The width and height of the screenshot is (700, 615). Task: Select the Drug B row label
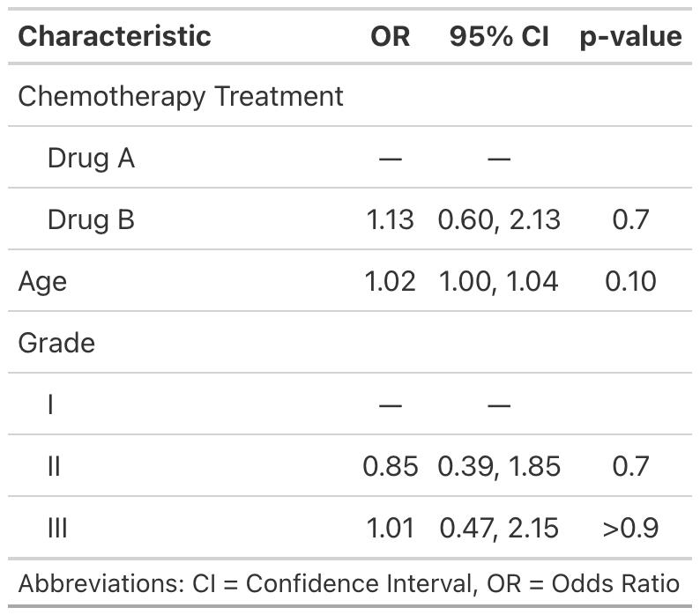coord(91,219)
